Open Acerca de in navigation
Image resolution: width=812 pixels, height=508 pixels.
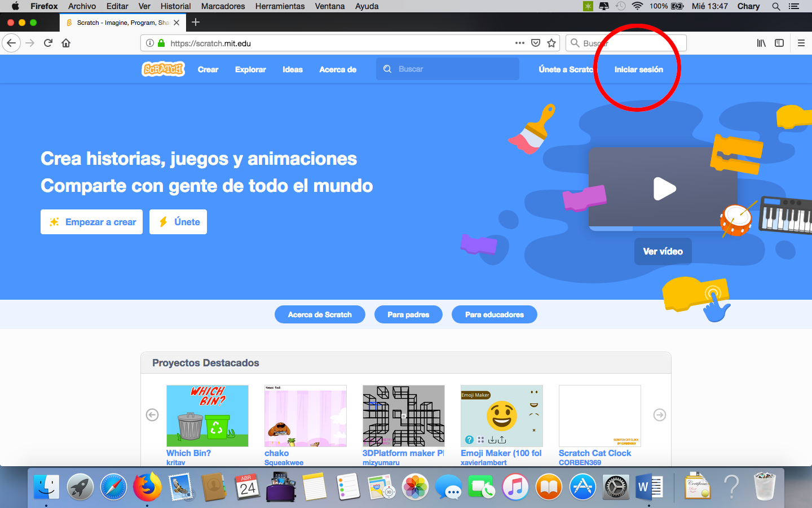tap(338, 69)
